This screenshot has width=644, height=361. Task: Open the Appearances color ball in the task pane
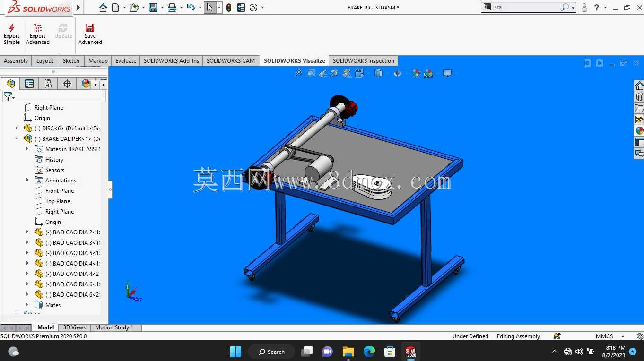tap(639, 131)
